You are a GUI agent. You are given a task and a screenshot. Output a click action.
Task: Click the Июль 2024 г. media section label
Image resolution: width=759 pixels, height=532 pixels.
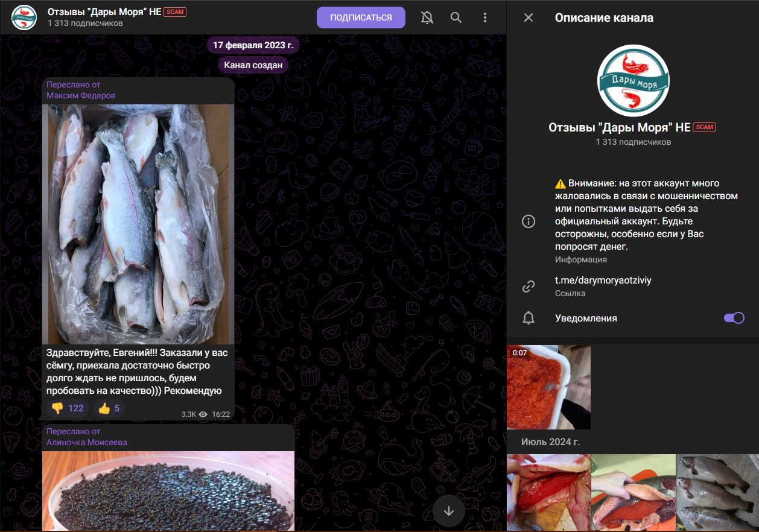click(550, 442)
